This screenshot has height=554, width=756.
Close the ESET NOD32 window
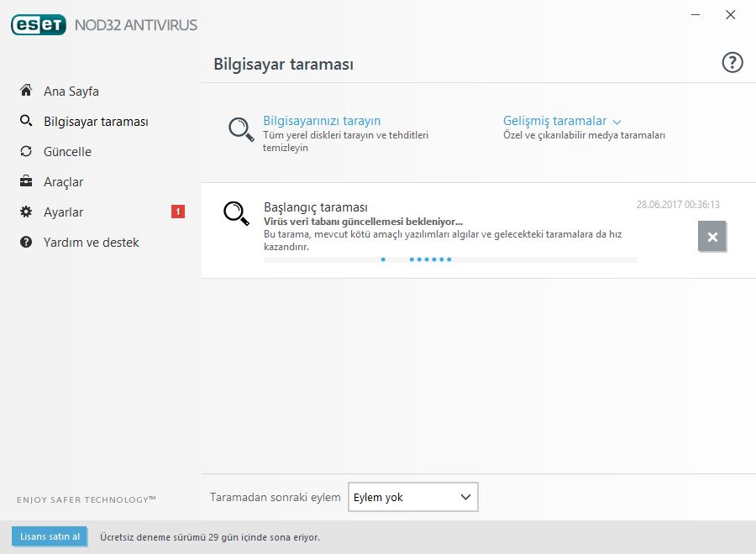pos(731,15)
